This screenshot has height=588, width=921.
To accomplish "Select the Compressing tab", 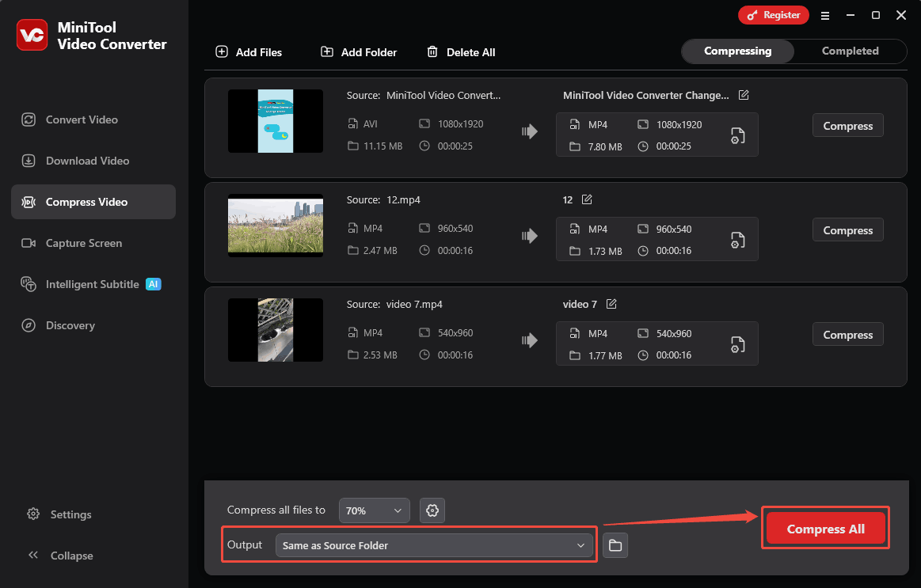I will [x=736, y=51].
